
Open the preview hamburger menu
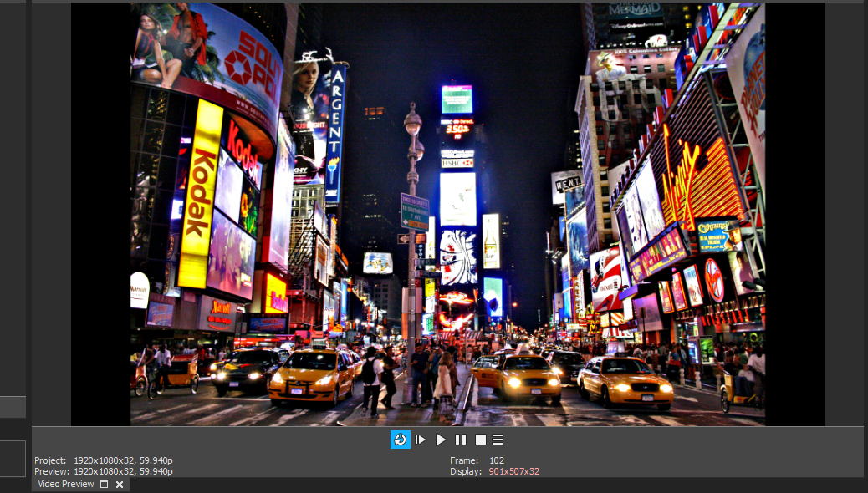click(x=498, y=440)
